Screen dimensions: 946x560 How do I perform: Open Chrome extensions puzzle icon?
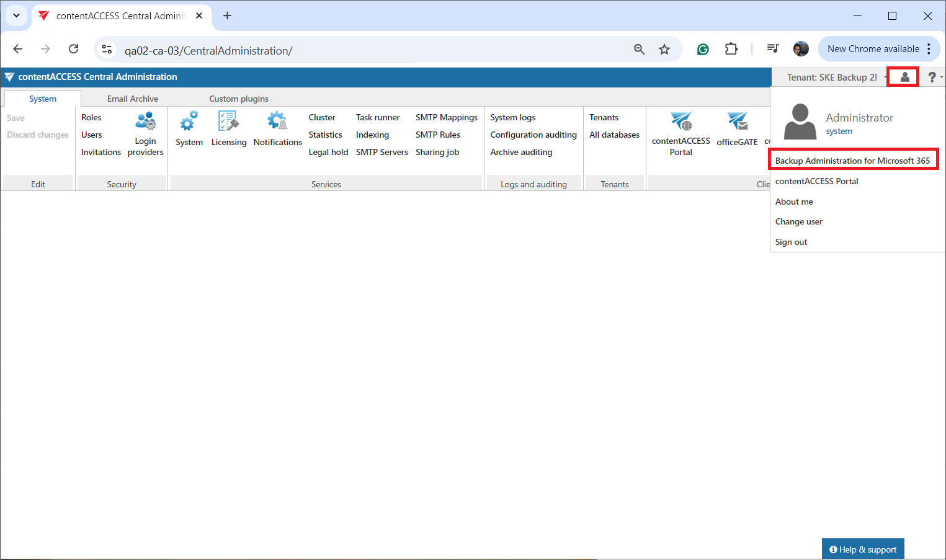(x=731, y=49)
